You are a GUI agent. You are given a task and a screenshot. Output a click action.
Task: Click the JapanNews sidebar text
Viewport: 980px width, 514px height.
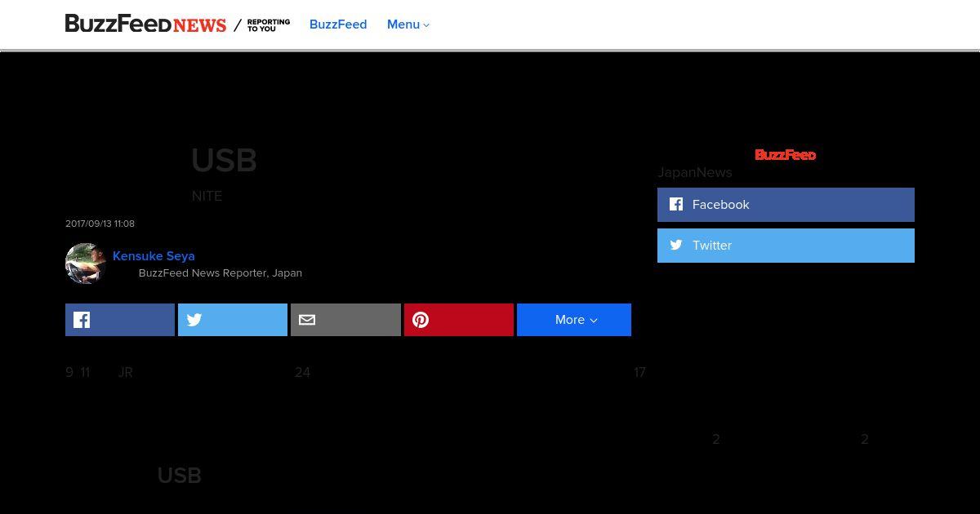pos(695,172)
